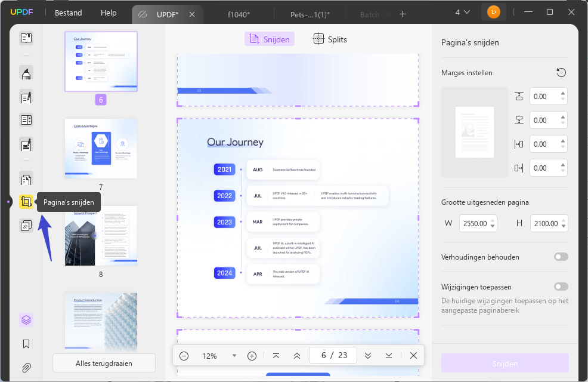The width and height of the screenshot is (588, 382).
Task: Click the UPDF logo
Action: point(21,12)
